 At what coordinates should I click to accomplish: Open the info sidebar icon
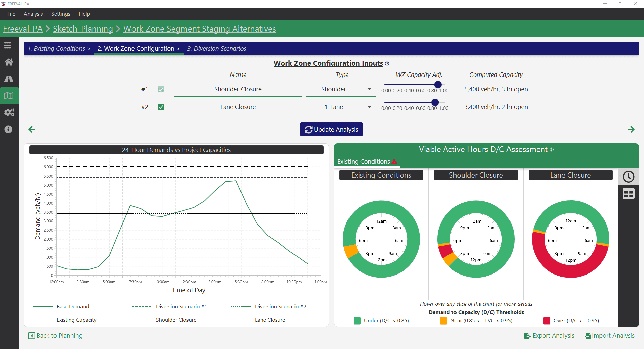(8, 129)
